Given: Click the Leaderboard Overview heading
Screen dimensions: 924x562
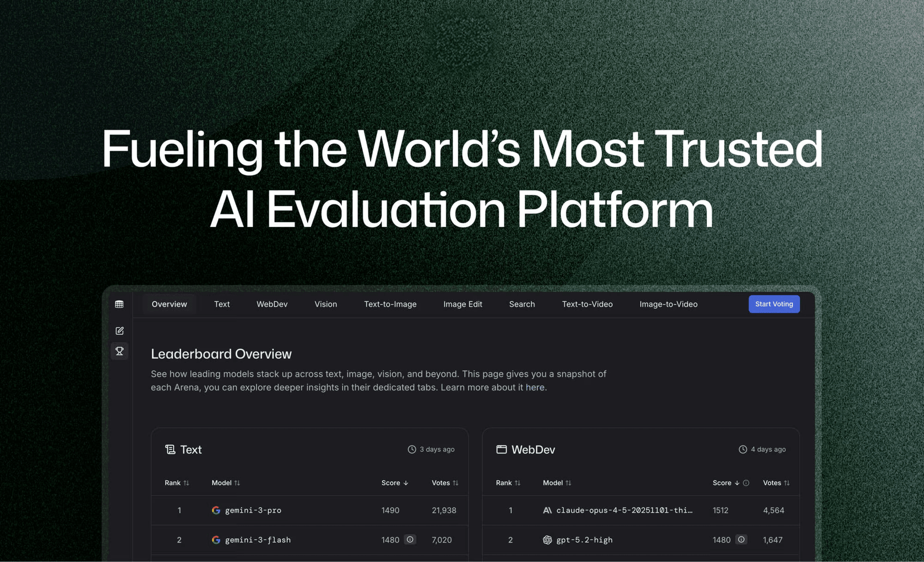Looking at the screenshot, I should [221, 354].
